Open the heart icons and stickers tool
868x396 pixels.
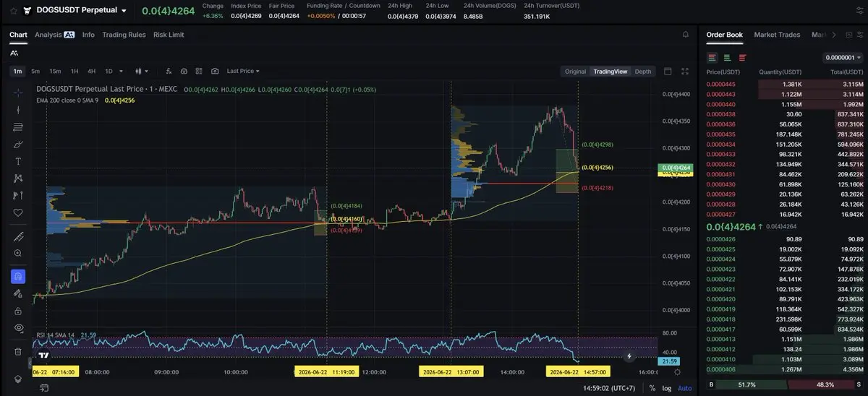point(19,212)
